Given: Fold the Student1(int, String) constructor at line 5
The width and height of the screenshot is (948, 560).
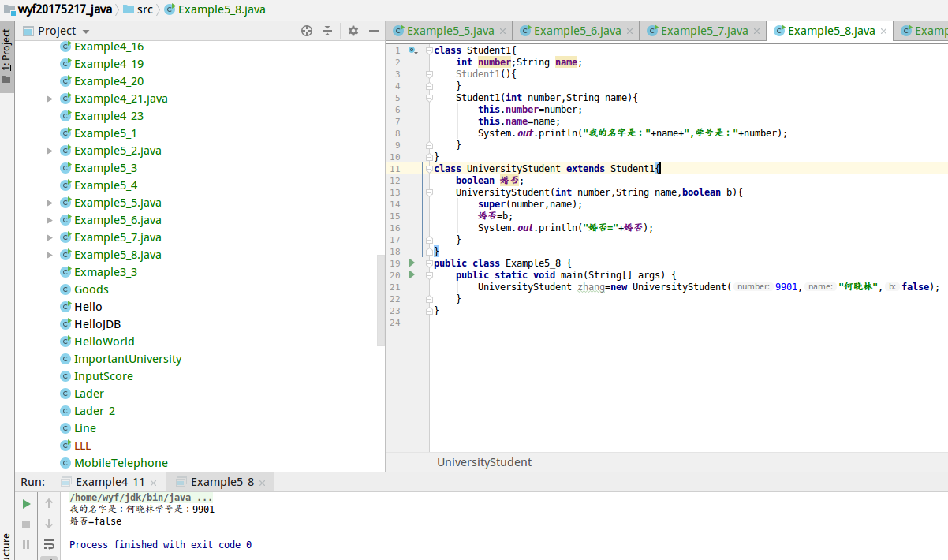Looking at the screenshot, I should click(x=429, y=97).
